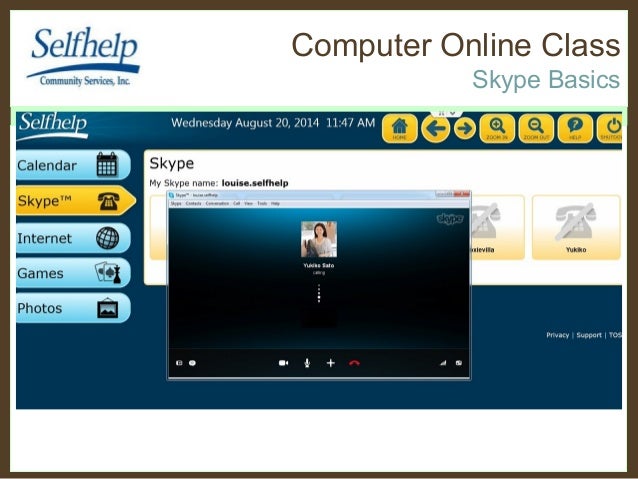Click Yukiko Sato's profile picture

point(319,239)
